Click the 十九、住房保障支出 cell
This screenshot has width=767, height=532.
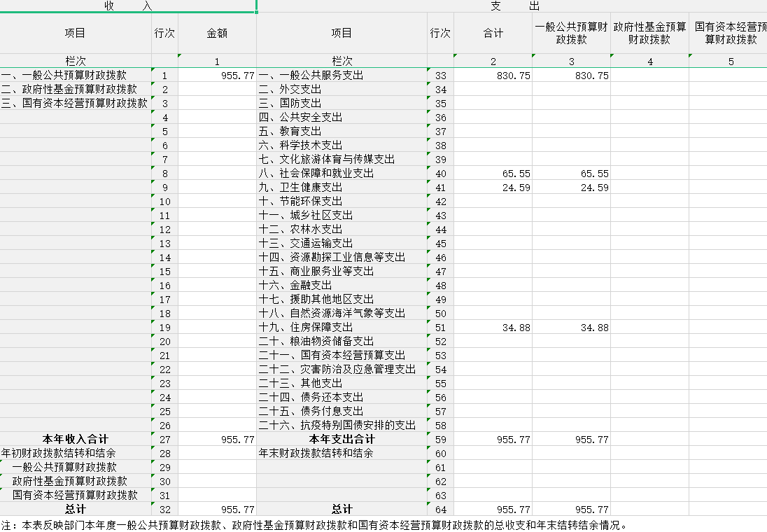(x=342, y=328)
